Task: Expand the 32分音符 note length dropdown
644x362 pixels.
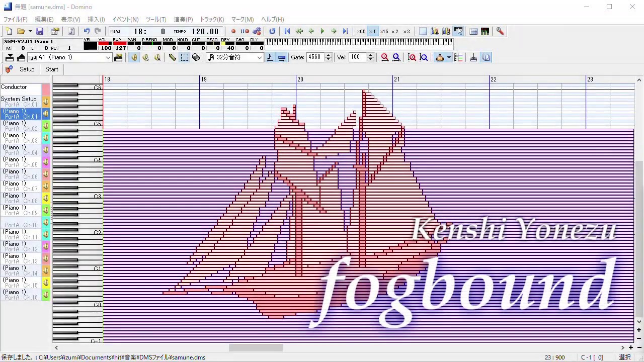Action: tap(260, 57)
